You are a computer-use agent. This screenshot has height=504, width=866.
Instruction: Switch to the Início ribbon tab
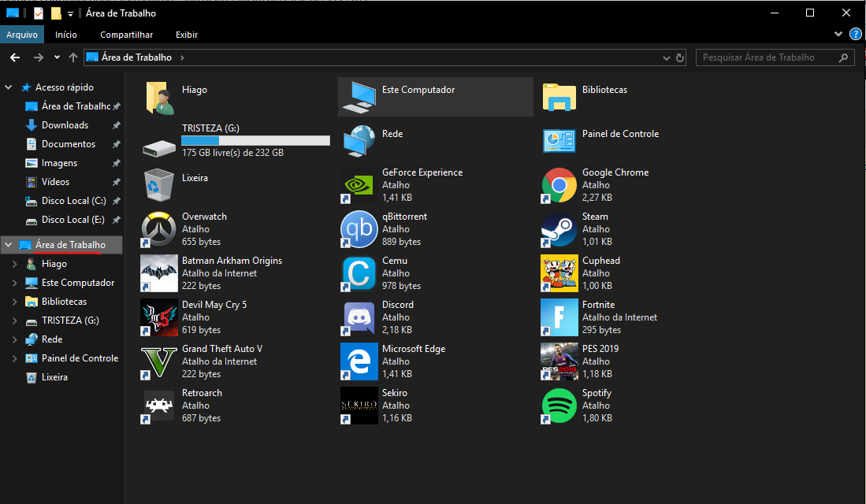point(65,34)
